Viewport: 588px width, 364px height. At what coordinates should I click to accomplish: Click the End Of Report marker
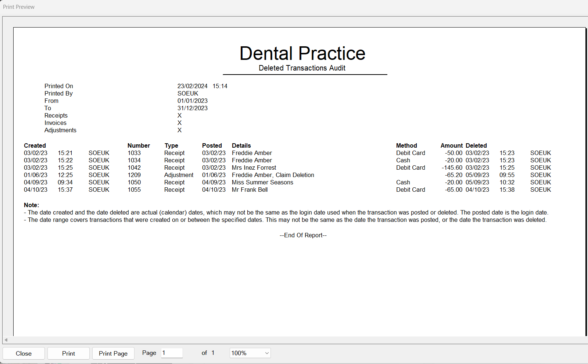tap(303, 235)
